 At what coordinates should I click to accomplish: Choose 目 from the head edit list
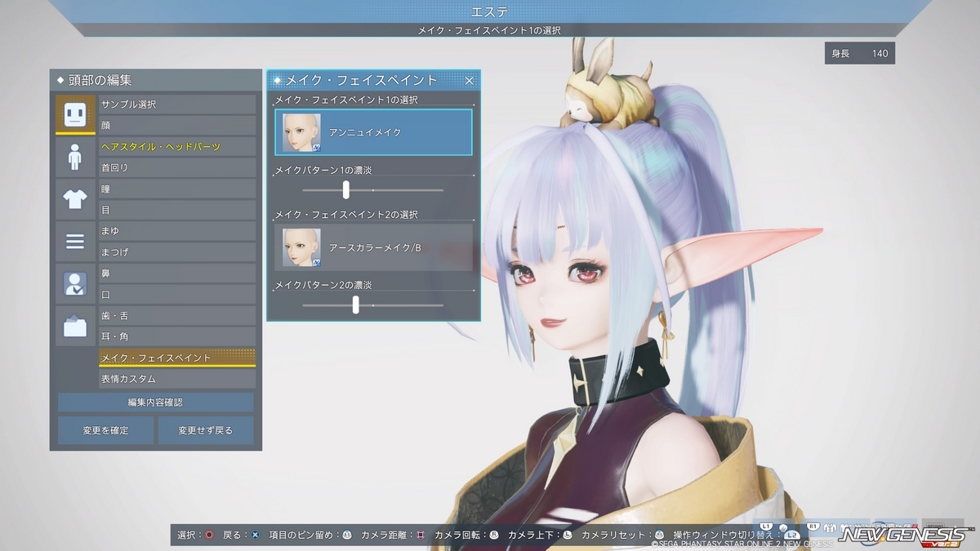[177, 211]
